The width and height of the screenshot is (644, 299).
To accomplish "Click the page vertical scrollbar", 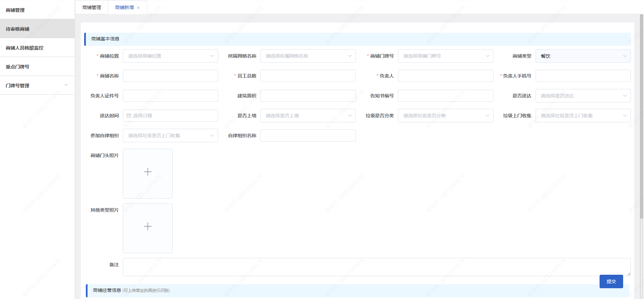I will point(642,116).
